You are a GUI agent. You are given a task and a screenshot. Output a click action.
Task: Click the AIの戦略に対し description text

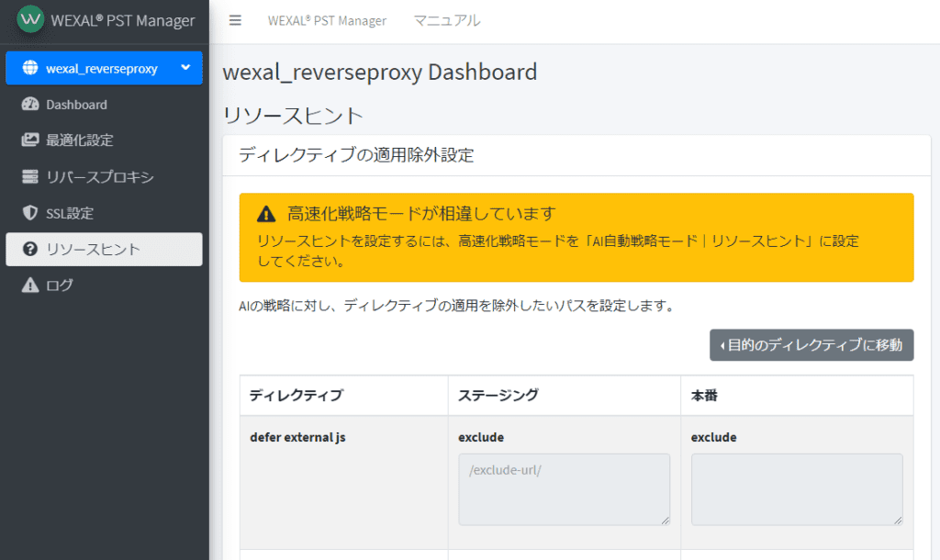(457, 306)
